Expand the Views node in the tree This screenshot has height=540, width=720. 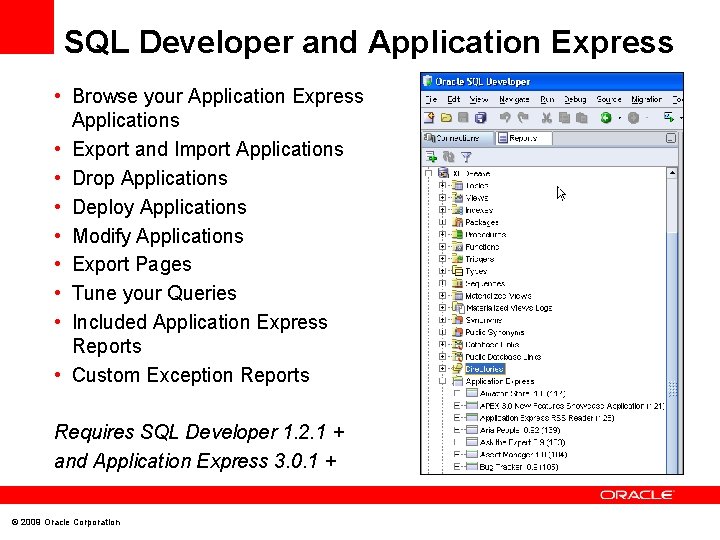[x=442, y=197]
